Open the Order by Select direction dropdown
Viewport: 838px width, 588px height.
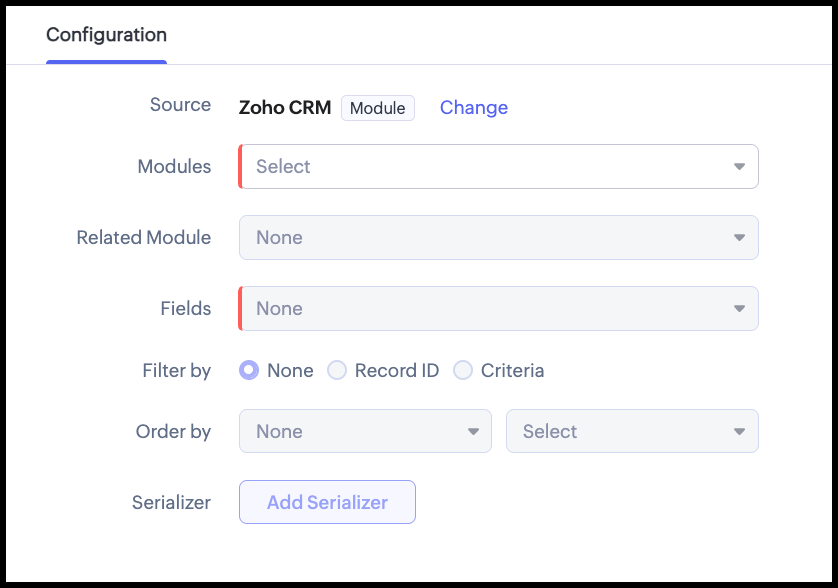(x=620, y=432)
